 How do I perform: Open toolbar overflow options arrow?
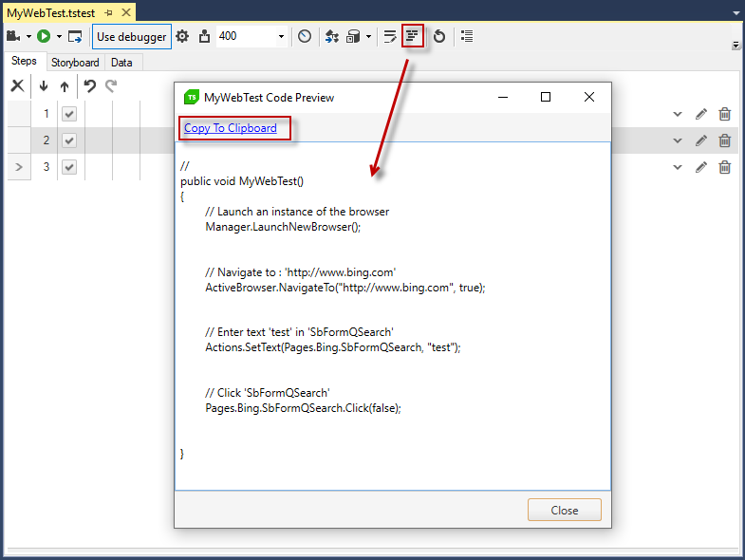(736, 46)
